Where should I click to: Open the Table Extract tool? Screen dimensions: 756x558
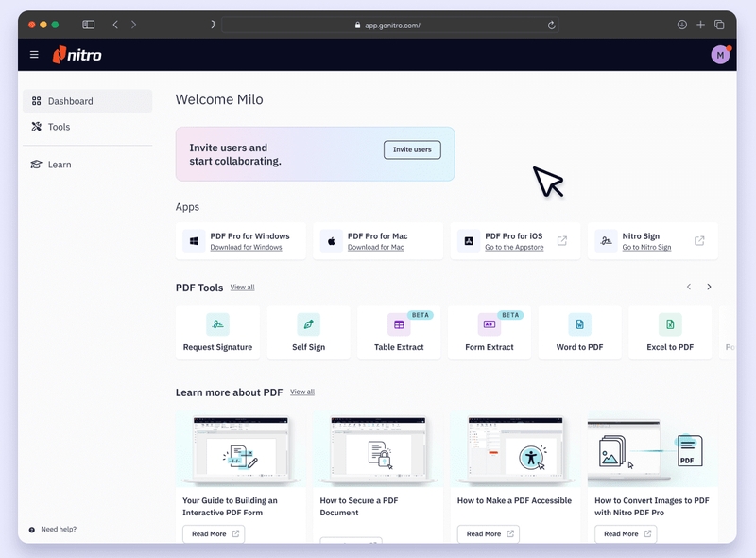[x=399, y=333]
